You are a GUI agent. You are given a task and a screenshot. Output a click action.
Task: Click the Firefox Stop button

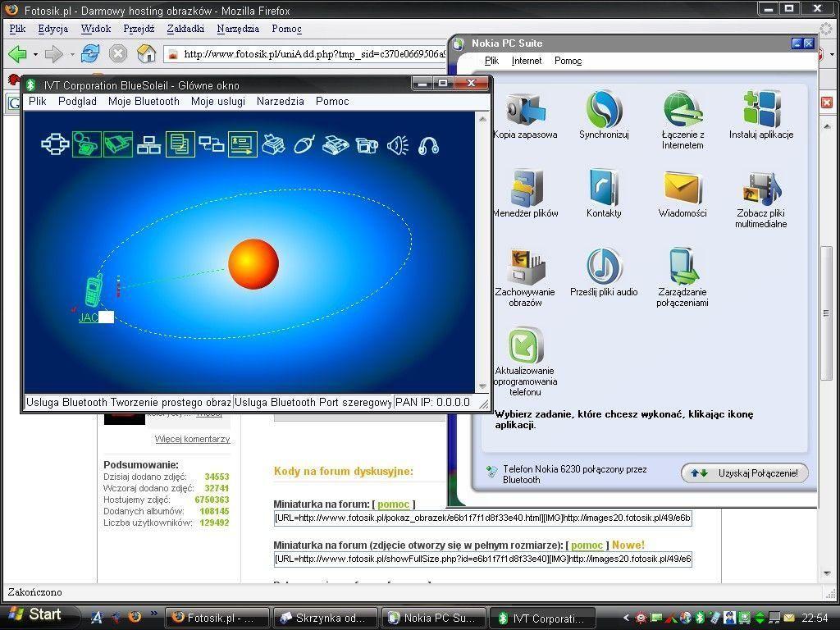click(x=118, y=53)
